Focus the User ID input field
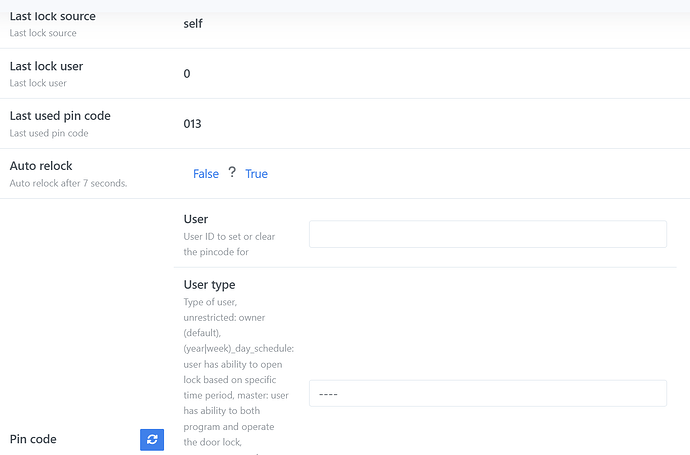Viewport: 690px width, 455px height. click(x=488, y=234)
